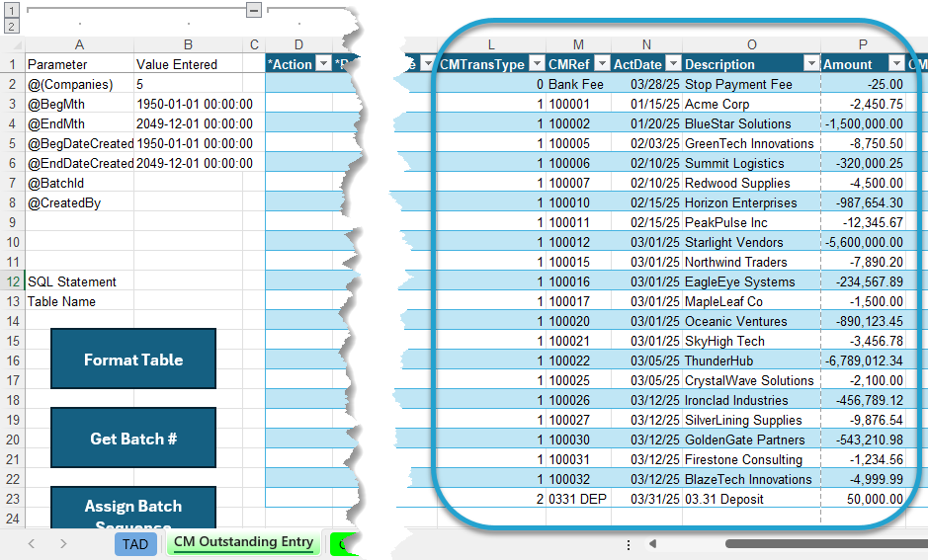Click 'Horizon Enterprises' description cell
The image size is (928, 560).
tap(752, 202)
